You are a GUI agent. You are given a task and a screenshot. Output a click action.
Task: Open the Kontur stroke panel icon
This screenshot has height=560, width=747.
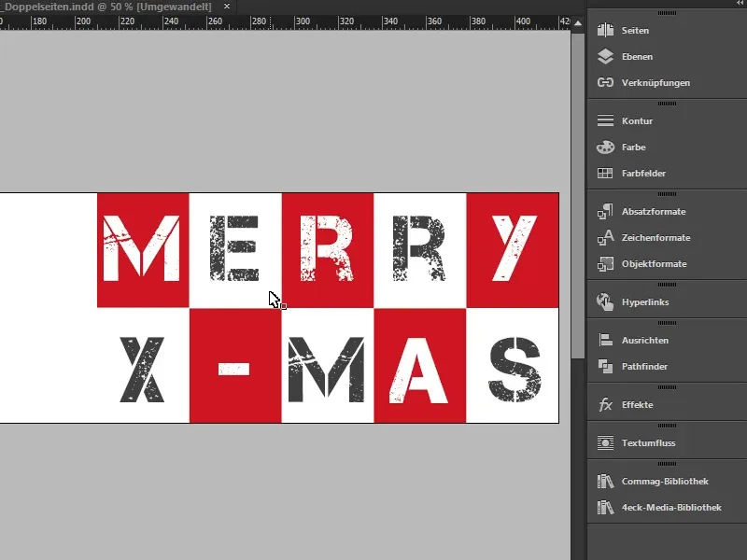[605, 120]
